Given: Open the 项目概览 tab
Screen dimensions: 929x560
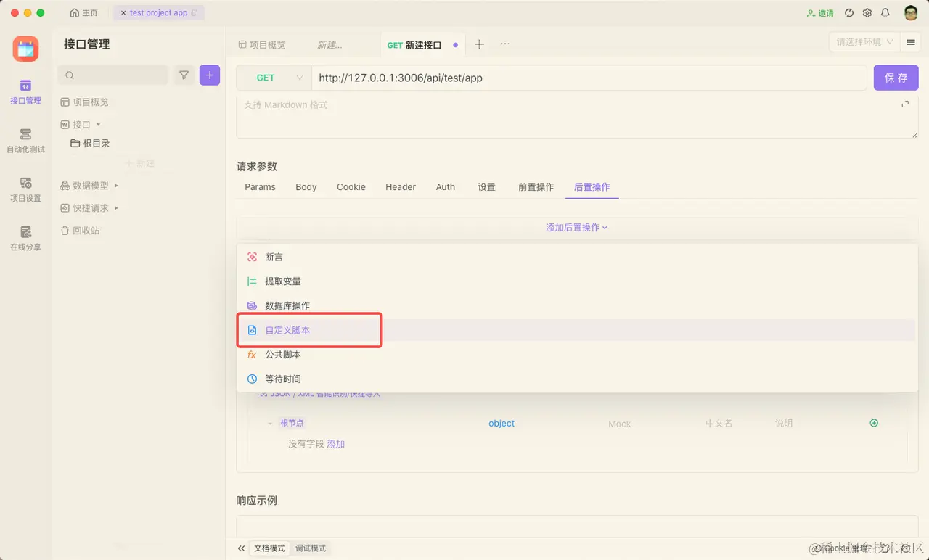Looking at the screenshot, I should click(x=262, y=45).
